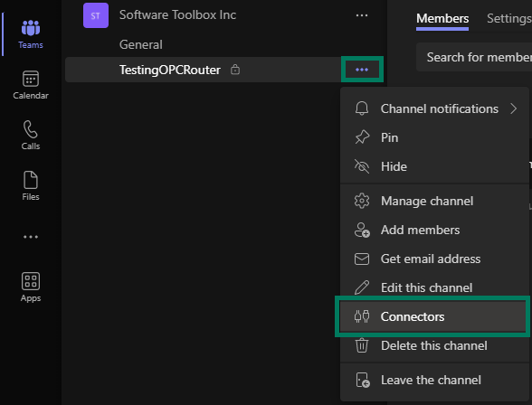The image size is (532, 405).
Task: Select the General channel
Action: click(141, 44)
